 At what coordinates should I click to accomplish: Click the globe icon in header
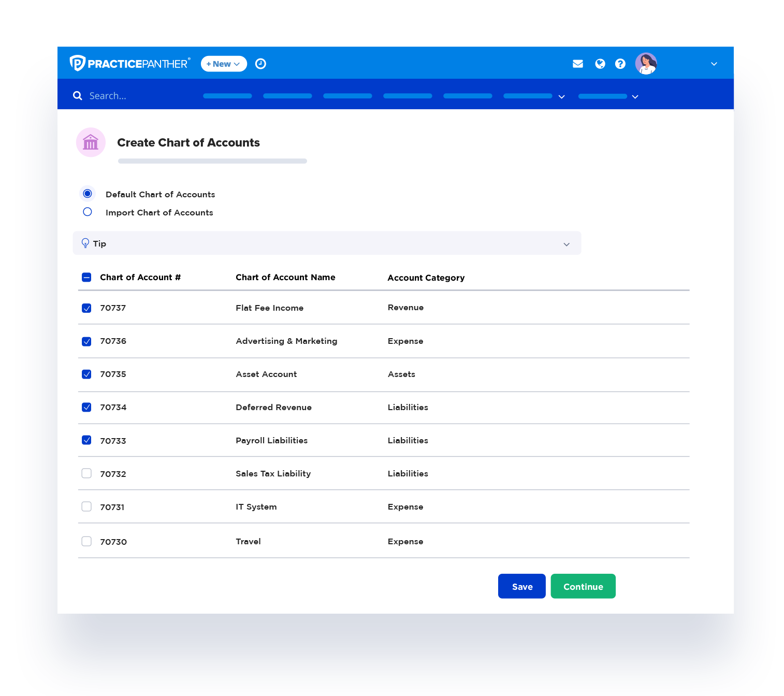(600, 64)
